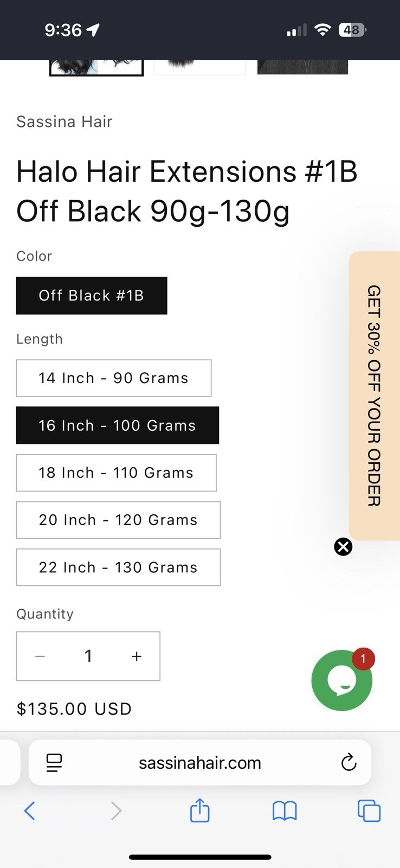400x868 pixels.
Task: Choose 22 Inch - 130 Grams option
Action: point(118,567)
